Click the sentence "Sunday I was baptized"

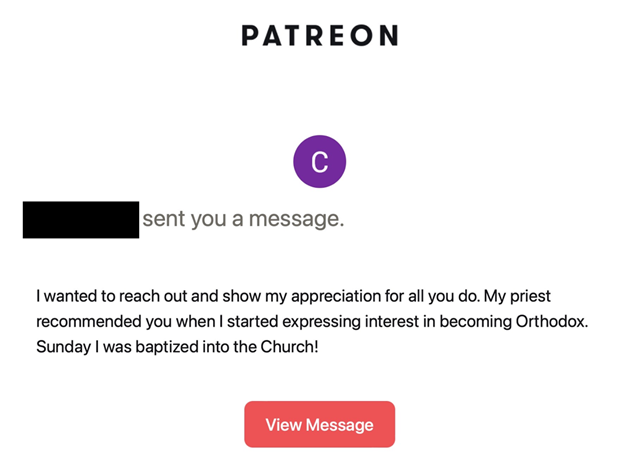177,347
